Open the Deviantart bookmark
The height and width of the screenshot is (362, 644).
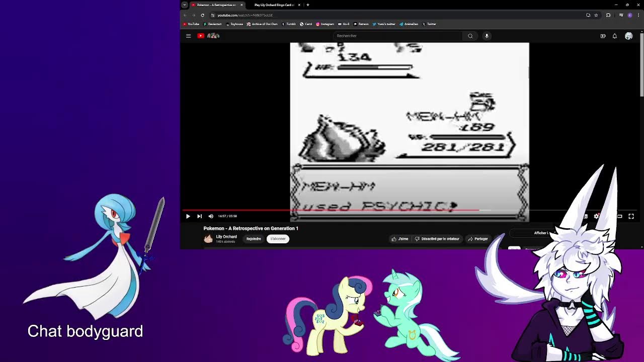[212, 24]
